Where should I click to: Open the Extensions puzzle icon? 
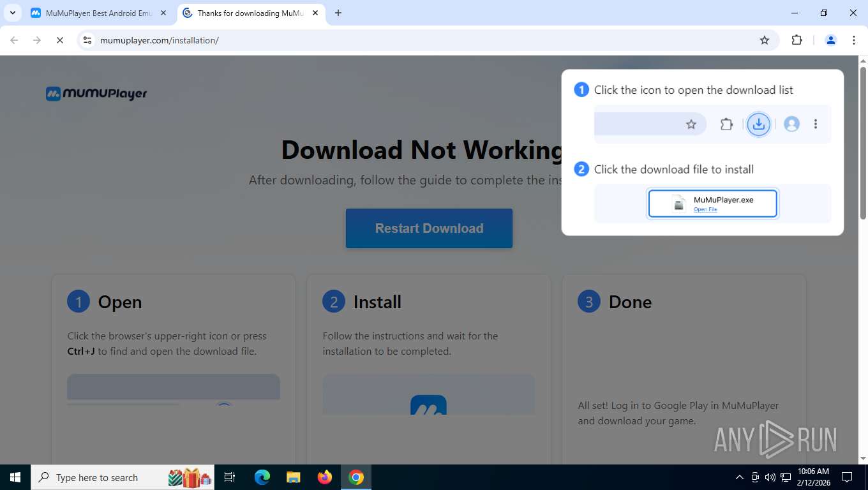[x=797, y=40]
